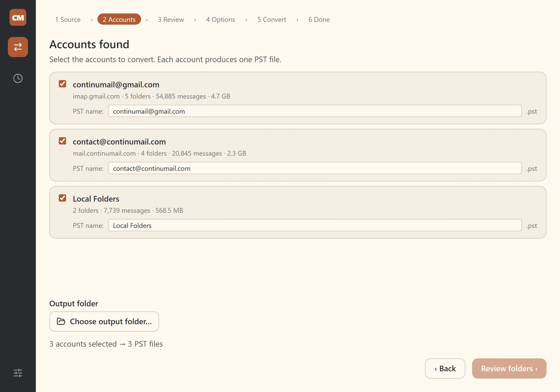Click the Accounts found heading

coord(89,44)
